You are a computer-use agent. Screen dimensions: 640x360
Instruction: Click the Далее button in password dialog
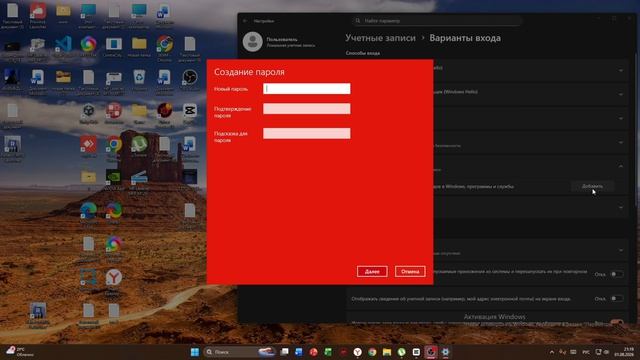[372, 271]
